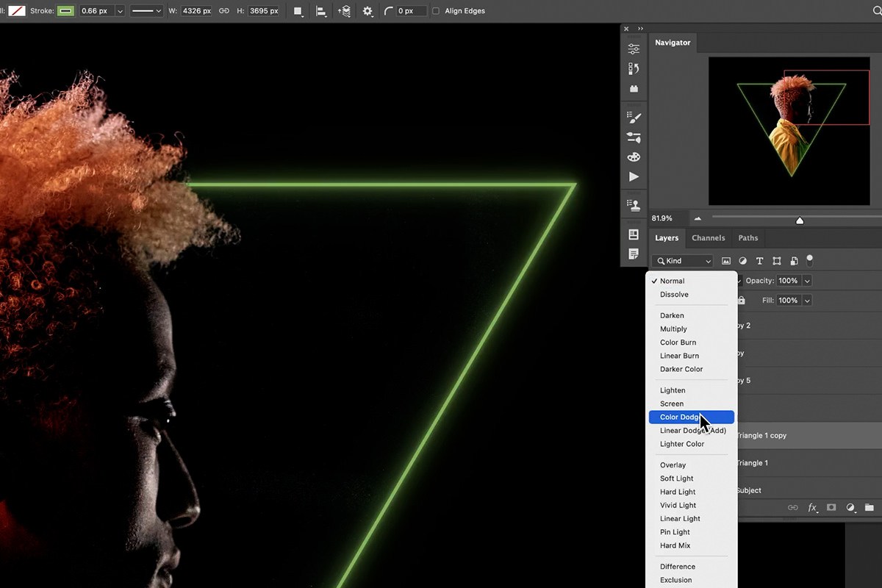
Task: Open the Notes panel icon
Action: [x=634, y=254]
